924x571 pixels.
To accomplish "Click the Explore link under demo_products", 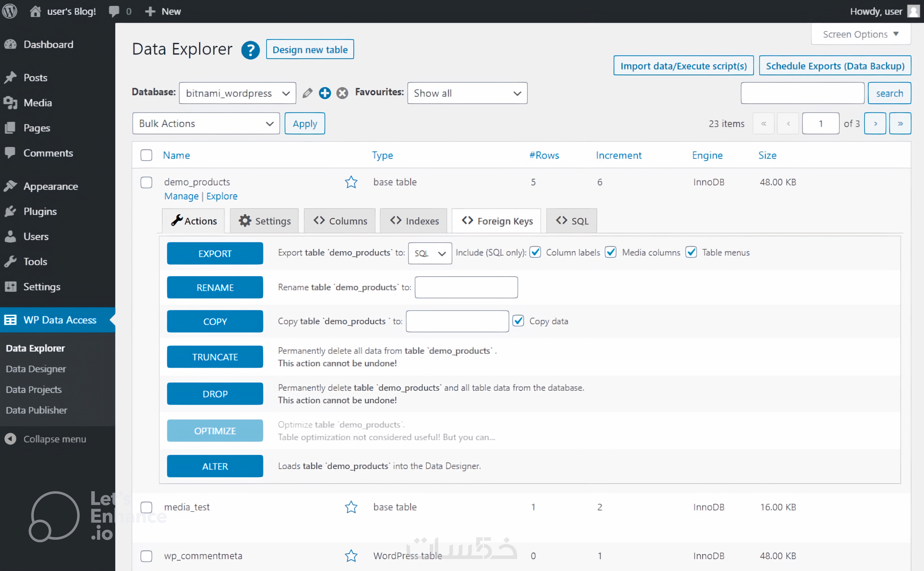I will (x=222, y=196).
